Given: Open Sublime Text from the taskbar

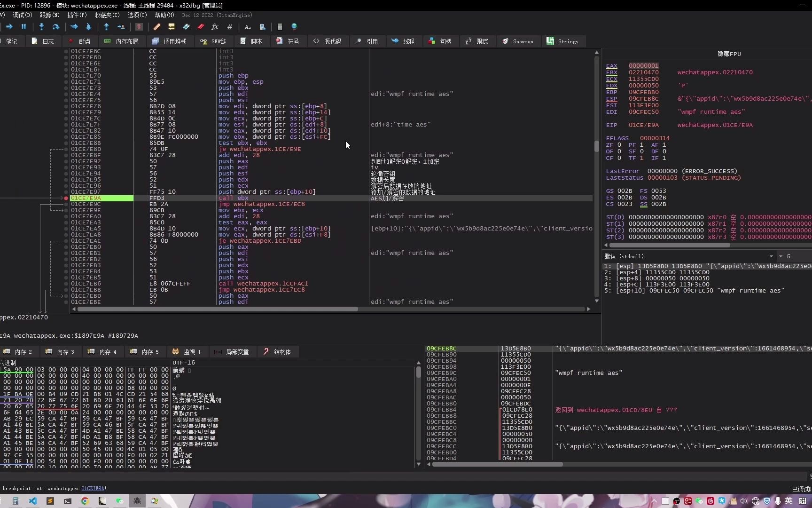Looking at the screenshot, I should 50,501.
